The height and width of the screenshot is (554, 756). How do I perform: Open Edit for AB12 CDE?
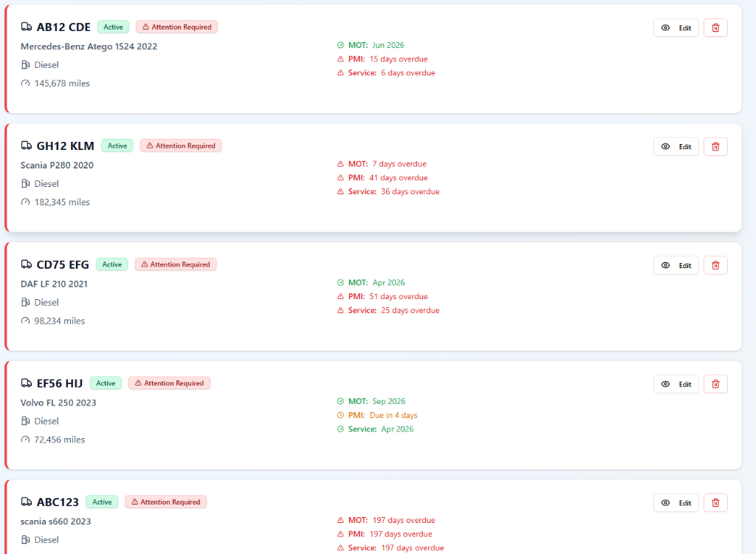coord(676,27)
